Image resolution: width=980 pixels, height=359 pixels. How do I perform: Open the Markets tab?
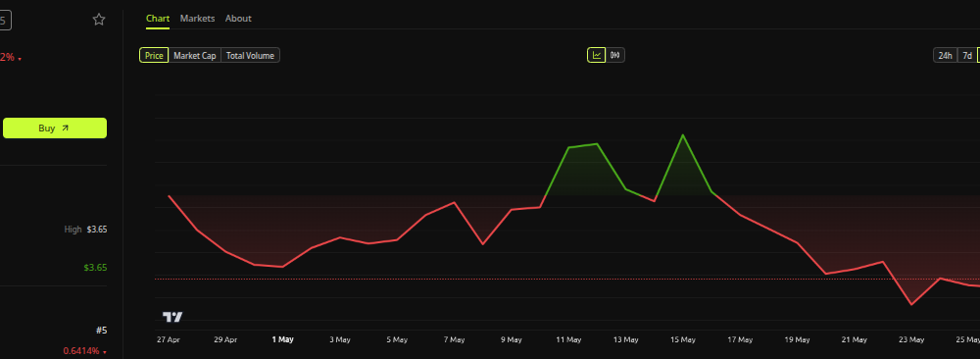pos(198,18)
